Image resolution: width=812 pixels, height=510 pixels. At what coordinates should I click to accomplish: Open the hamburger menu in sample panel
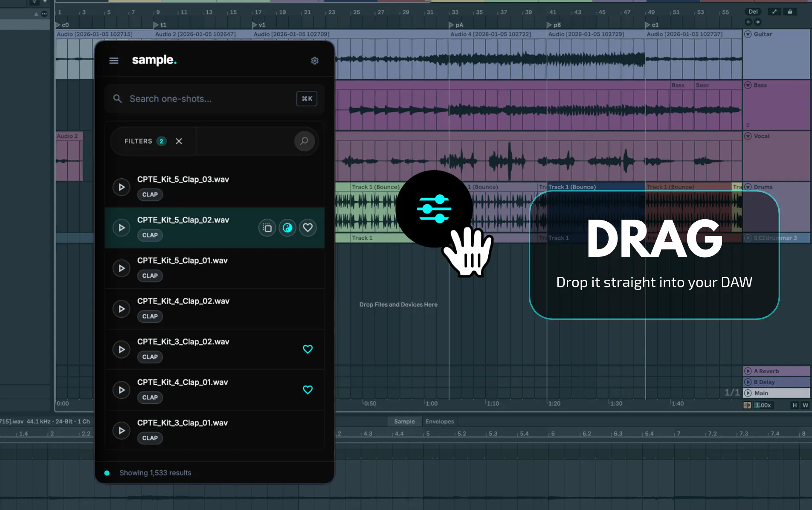pos(114,61)
